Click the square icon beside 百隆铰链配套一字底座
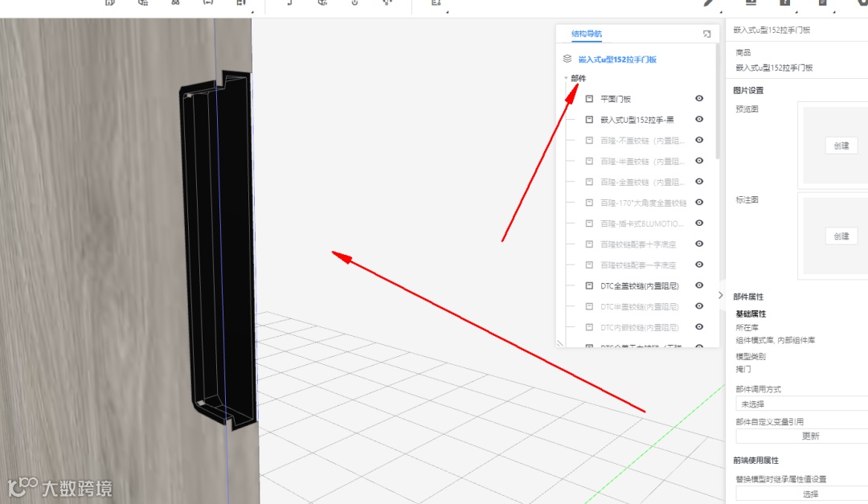868x504 pixels. click(589, 264)
